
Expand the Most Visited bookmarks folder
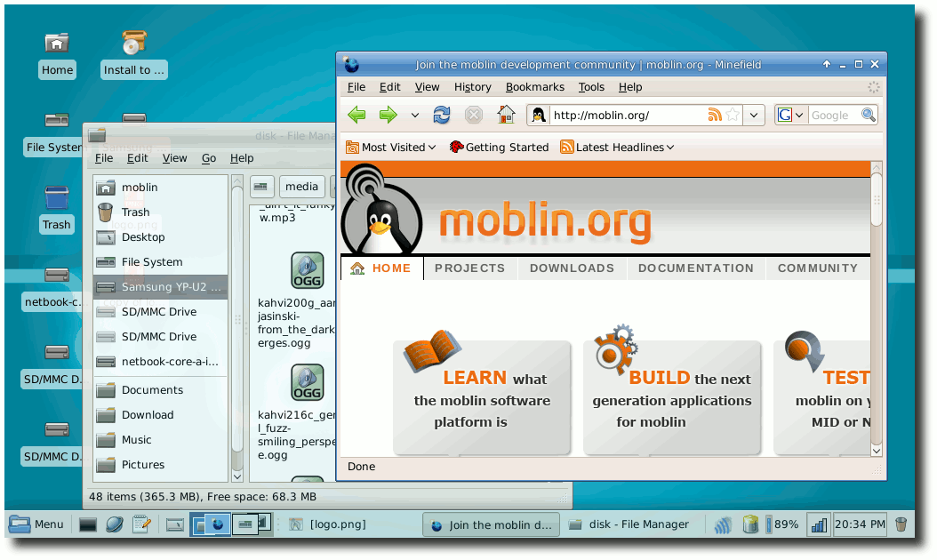(391, 147)
